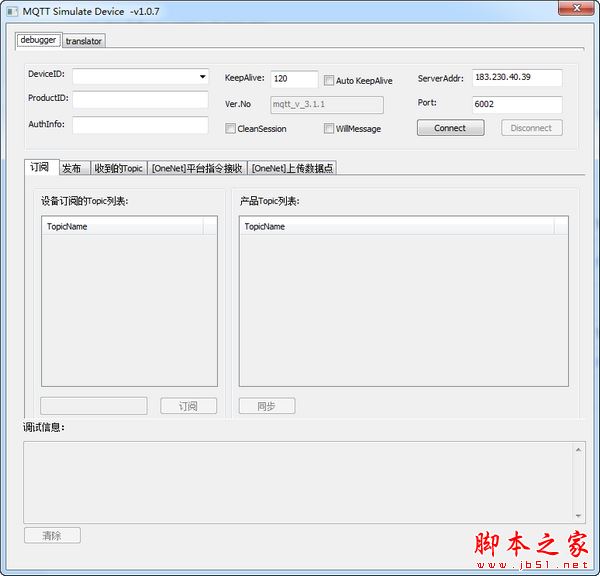Click the application icon in the title bar

(x=12, y=11)
